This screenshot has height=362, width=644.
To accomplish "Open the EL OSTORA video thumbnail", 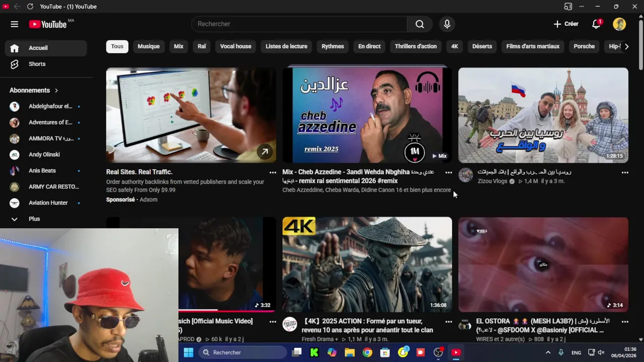I will [x=543, y=264].
